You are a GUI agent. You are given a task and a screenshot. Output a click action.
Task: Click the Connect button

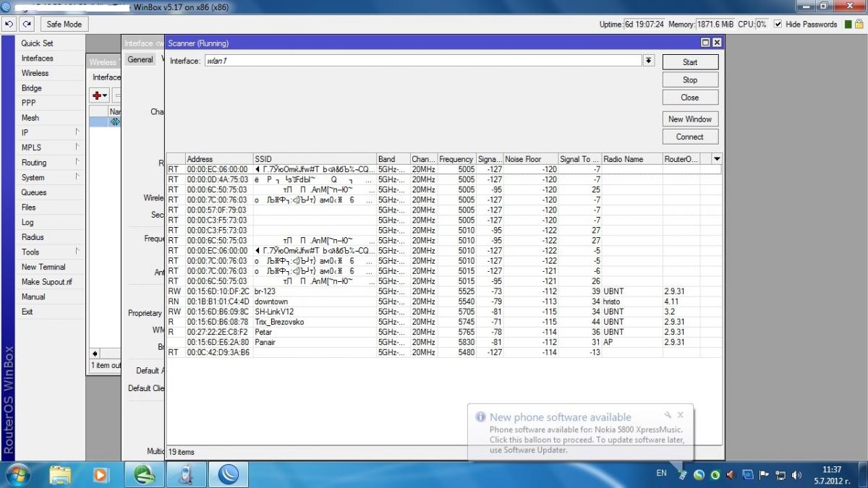tap(689, 137)
